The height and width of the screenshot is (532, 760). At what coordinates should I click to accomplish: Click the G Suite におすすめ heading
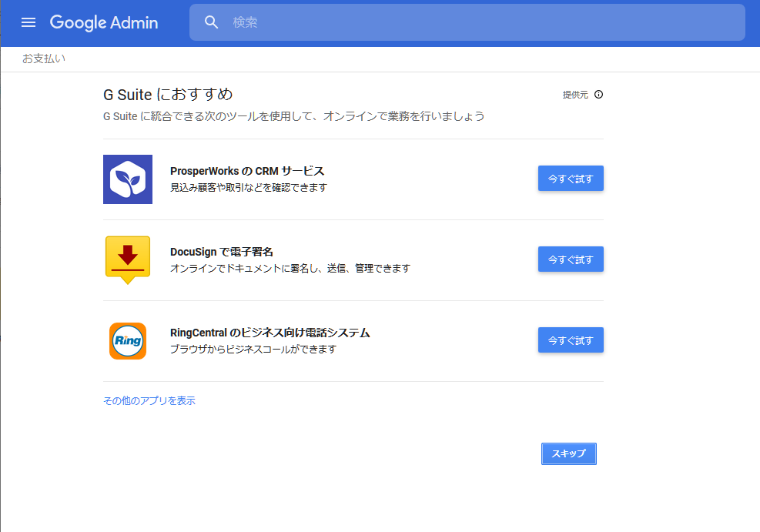click(168, 95)
